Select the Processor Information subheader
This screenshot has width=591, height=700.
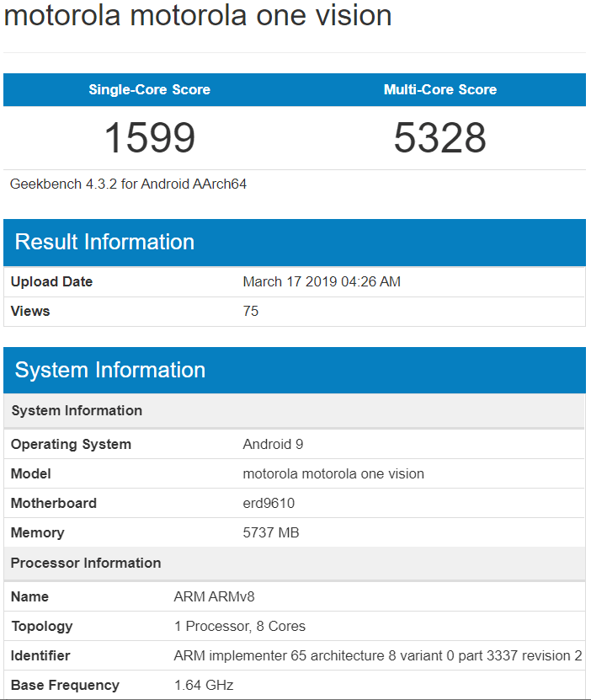pos(294,564)
